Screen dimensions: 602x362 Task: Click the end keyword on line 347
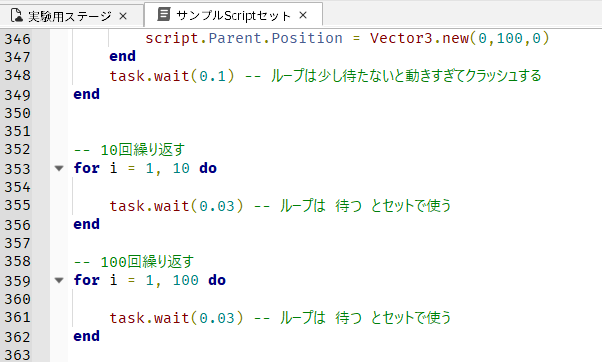click(122, 56)
